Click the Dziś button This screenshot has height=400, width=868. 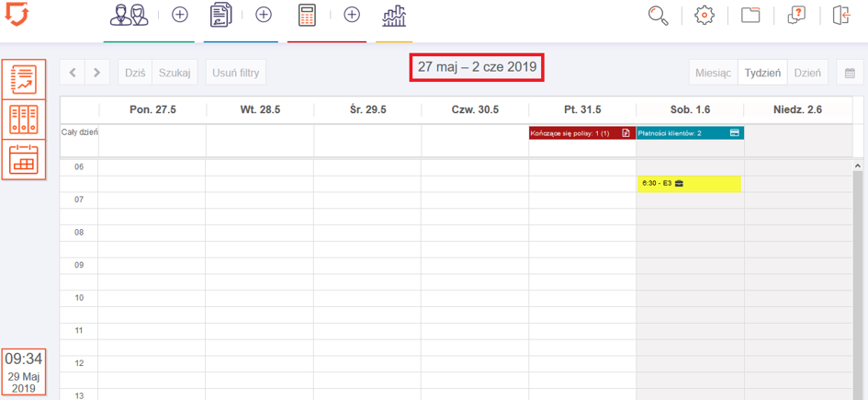pos(135,73)
